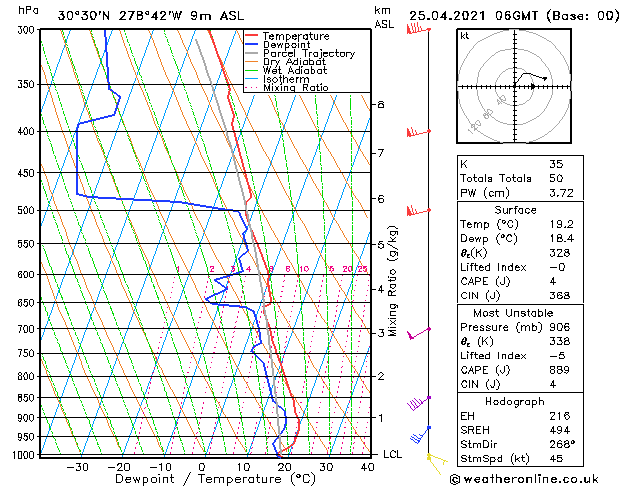Click the red Temperature legend line
Screen dimensions: 629x486
point(251,36)
